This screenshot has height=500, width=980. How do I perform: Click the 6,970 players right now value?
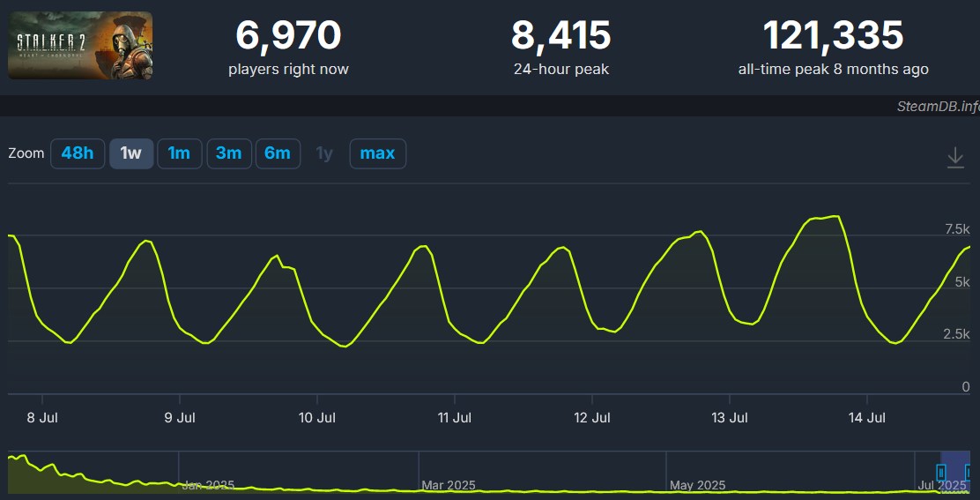click(288, 35)
